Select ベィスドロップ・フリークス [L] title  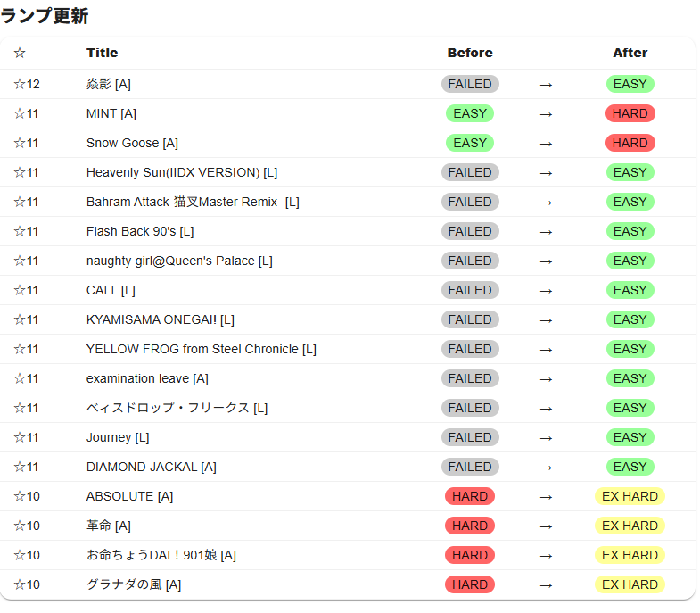tap(177, 408)
